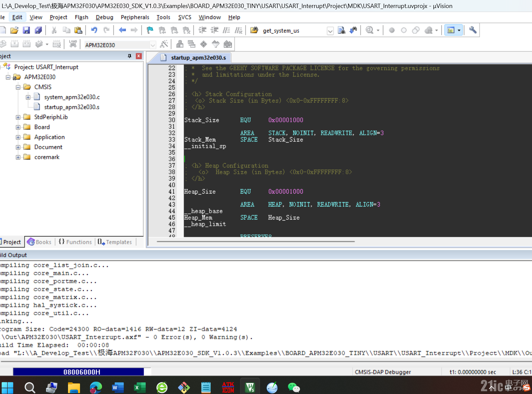Open the debug session dropdown arrow
This screenshot has width=532, height=394.
[378, 30]
